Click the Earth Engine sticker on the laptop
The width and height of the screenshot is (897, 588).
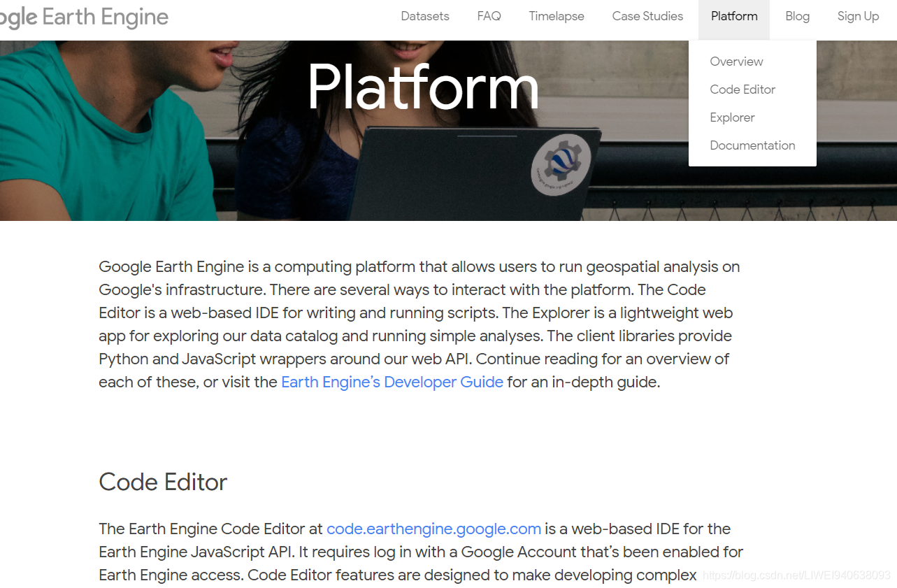(x=561, y=165)
